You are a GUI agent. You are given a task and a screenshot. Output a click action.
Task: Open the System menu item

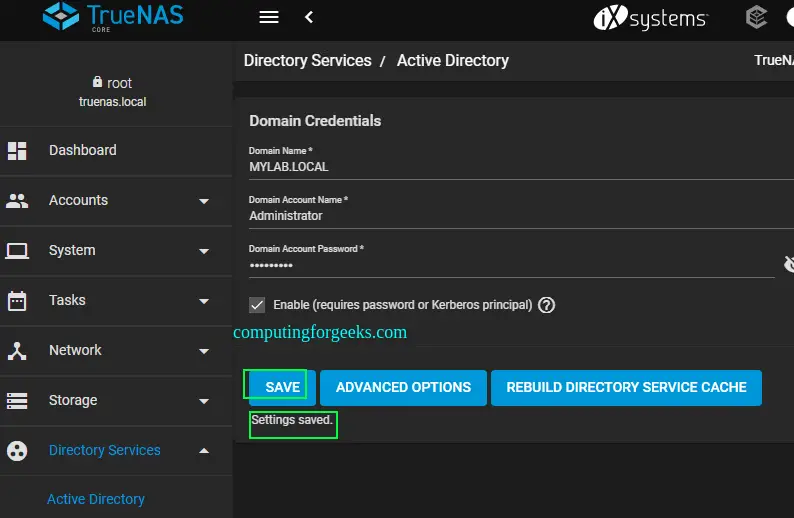pyautogui.click(x=116, y=251)
